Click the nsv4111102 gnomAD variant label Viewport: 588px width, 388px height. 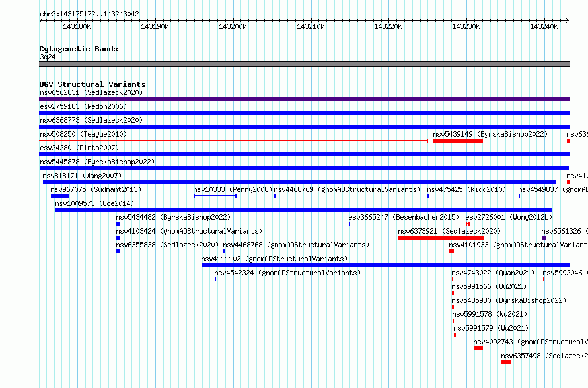274,259
